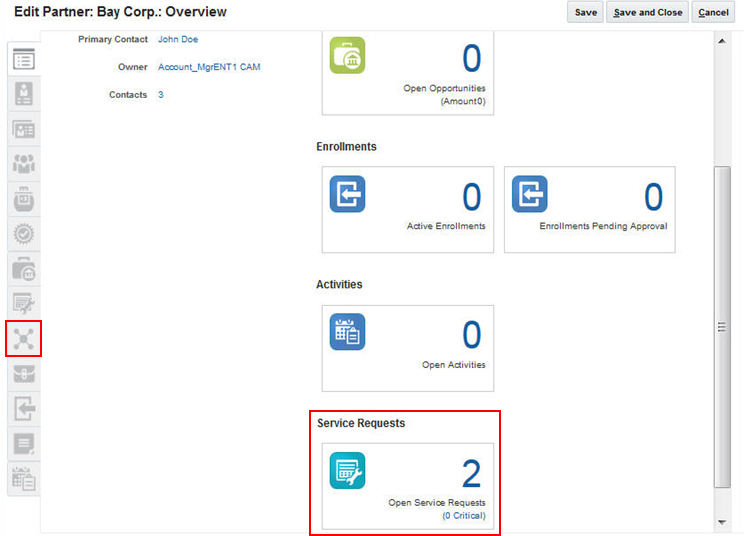Click the Owner label

pyautogui.click(x=133, y=67)
